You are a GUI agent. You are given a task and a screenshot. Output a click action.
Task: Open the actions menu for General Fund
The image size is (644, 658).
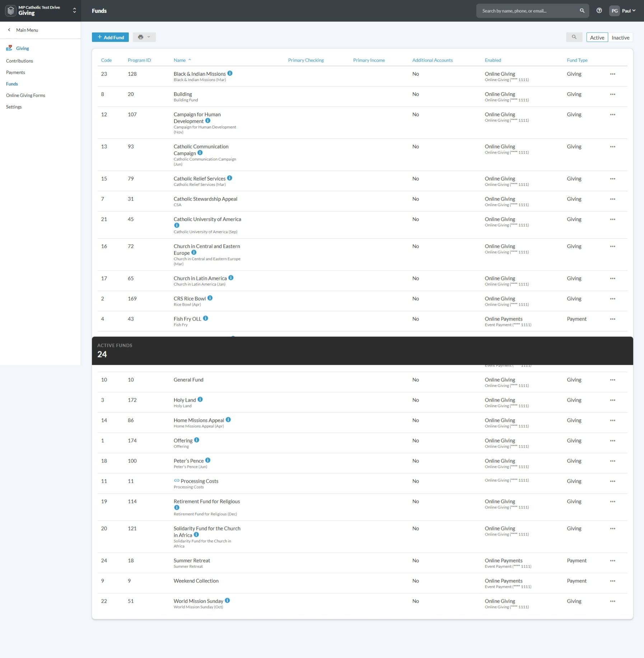pos(612,380)
